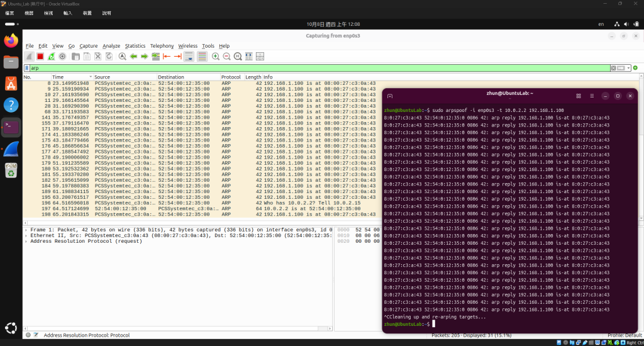Screen dimensions: 644x346
Task: Clear the arp display filter
Action: (613, 68)
